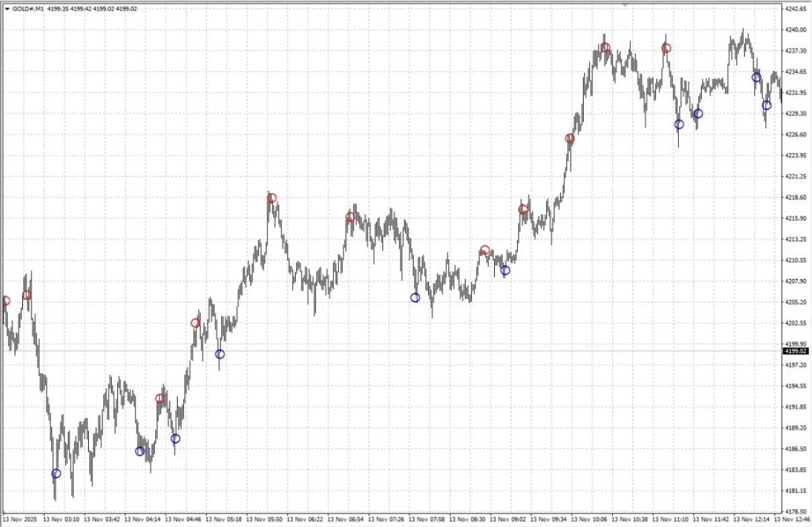The width and height of the screenshot is (812, 527).
Task: Click the 4205.20 price axis label
Action: [x=797, y=302]
